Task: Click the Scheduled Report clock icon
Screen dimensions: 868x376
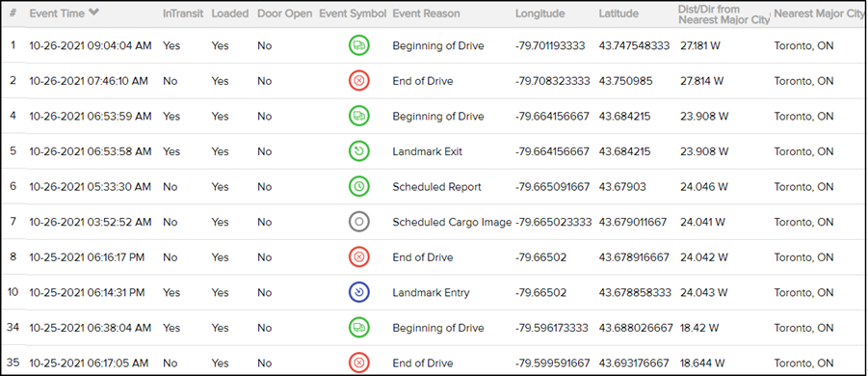Action: pos(358,187)
